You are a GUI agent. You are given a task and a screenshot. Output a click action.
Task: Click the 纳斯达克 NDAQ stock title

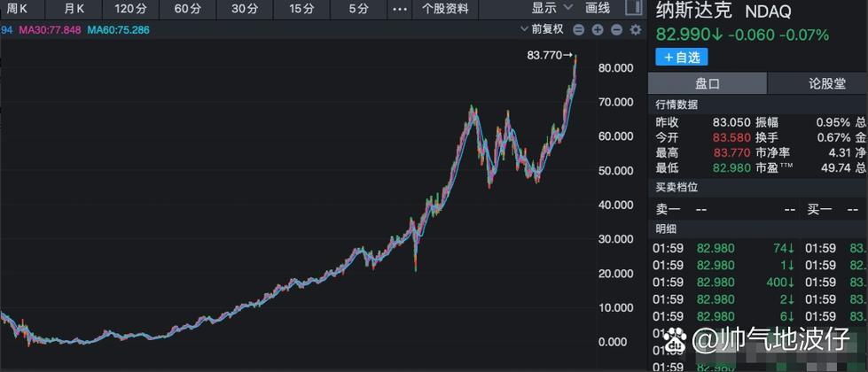(x=723, y=11)
